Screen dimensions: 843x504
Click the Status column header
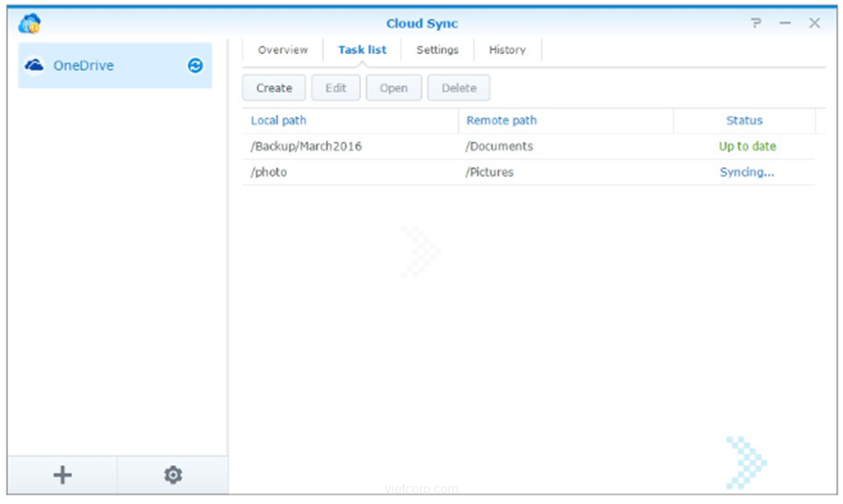pos(744,120)
